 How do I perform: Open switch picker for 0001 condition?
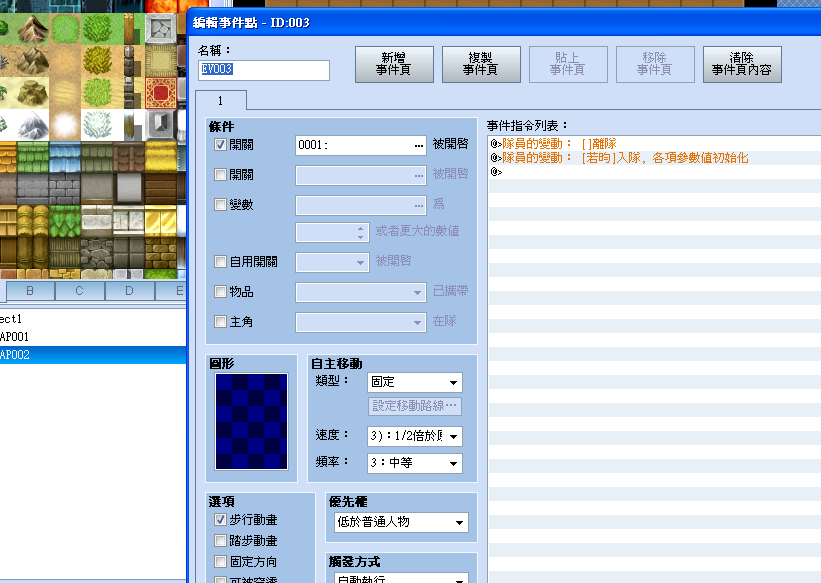(418, 145)
